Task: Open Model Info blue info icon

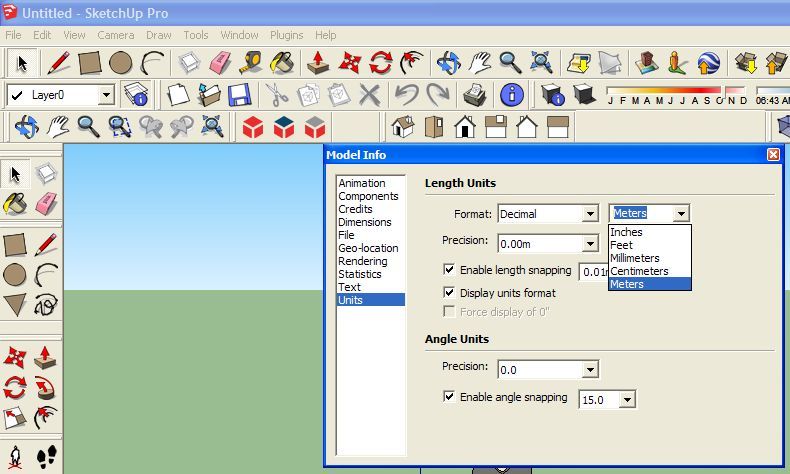Action: pyautogui.click(x=512, y=95)
